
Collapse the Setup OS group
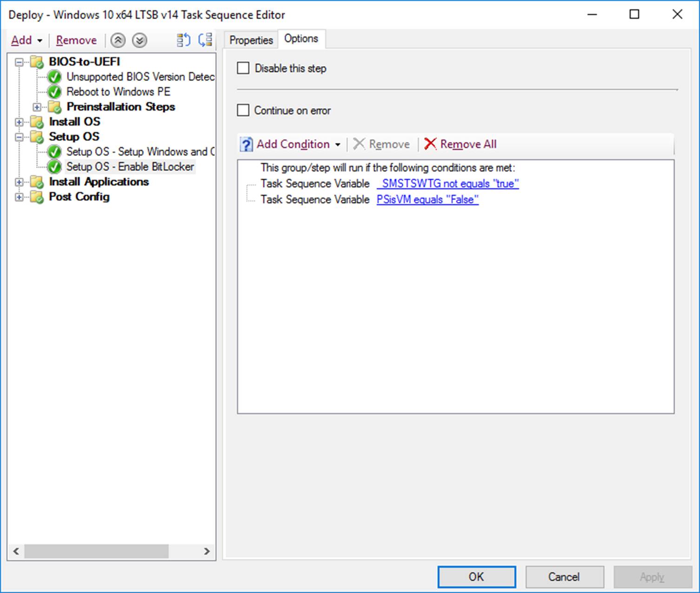click(19, 137)
